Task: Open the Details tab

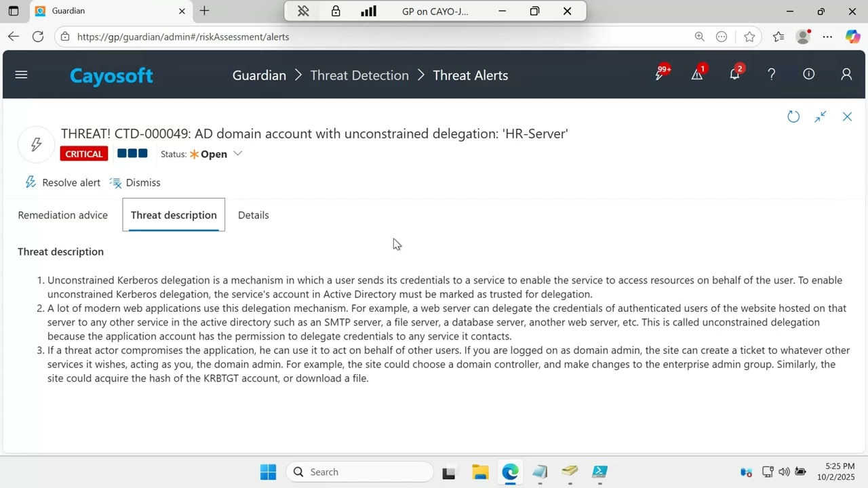Action: [254, 215]
